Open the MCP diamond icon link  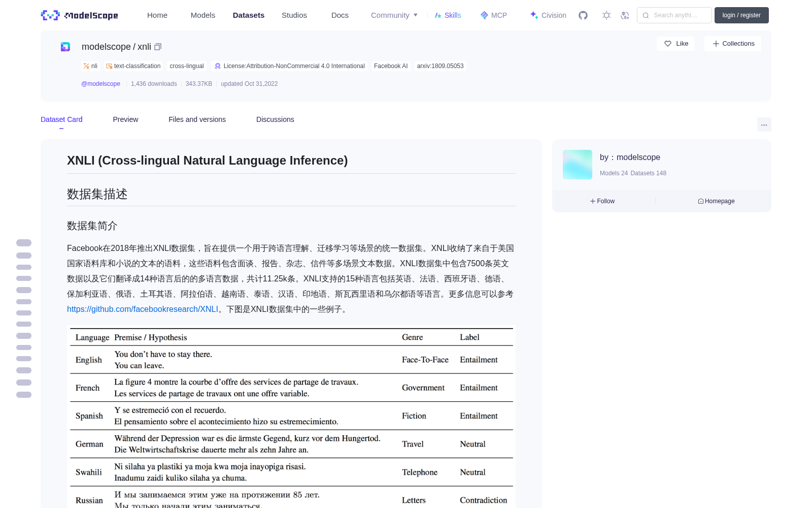point(494,15)
